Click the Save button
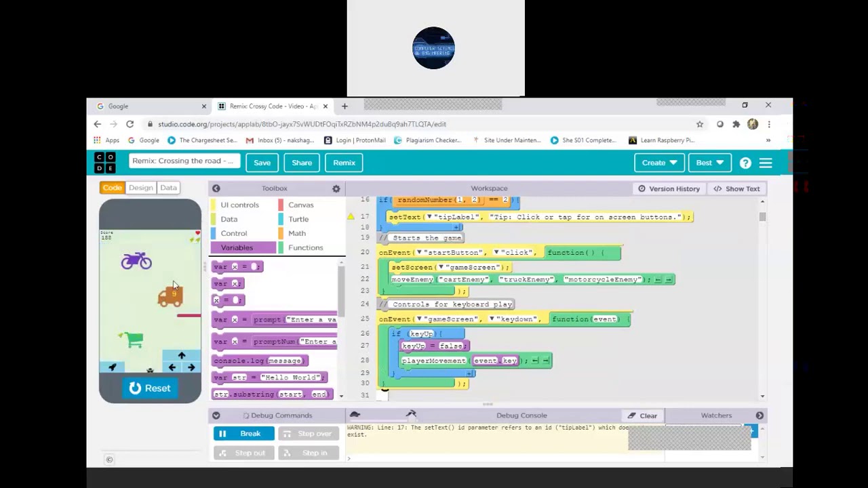 [x=262, y=163]
